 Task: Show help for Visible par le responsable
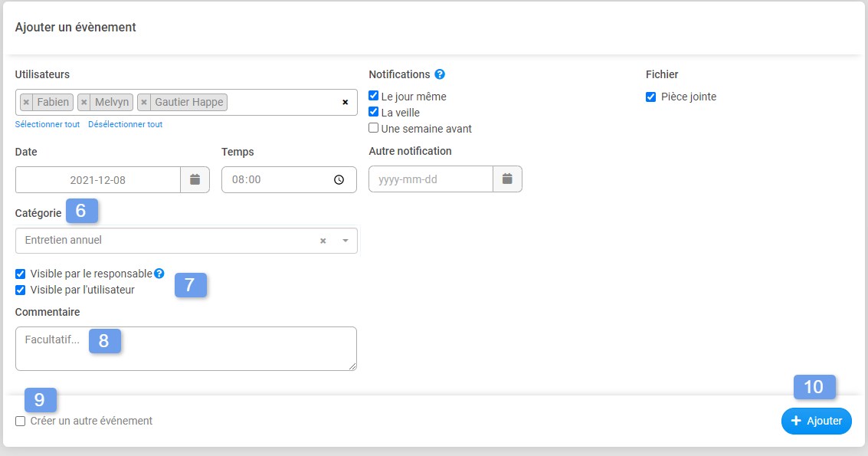(159, 273)
